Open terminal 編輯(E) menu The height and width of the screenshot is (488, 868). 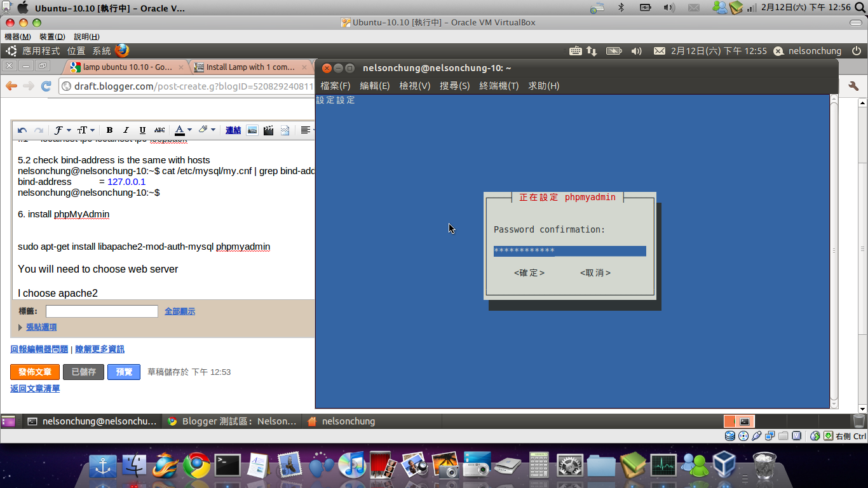tap(375, 86)
